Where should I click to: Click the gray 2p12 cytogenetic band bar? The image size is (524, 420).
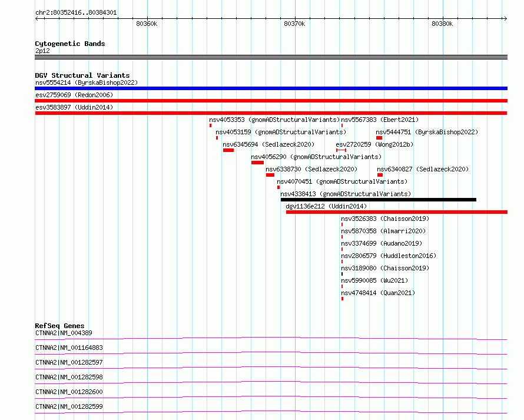click(271, 57)
